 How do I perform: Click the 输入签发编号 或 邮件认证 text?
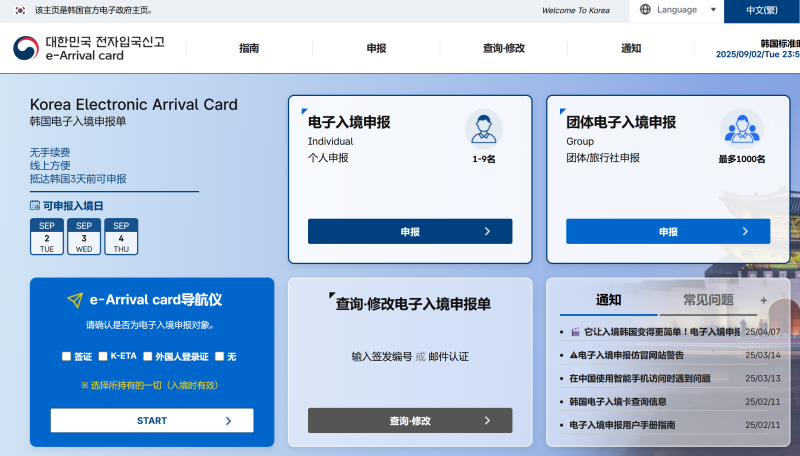tap(410, 357)
